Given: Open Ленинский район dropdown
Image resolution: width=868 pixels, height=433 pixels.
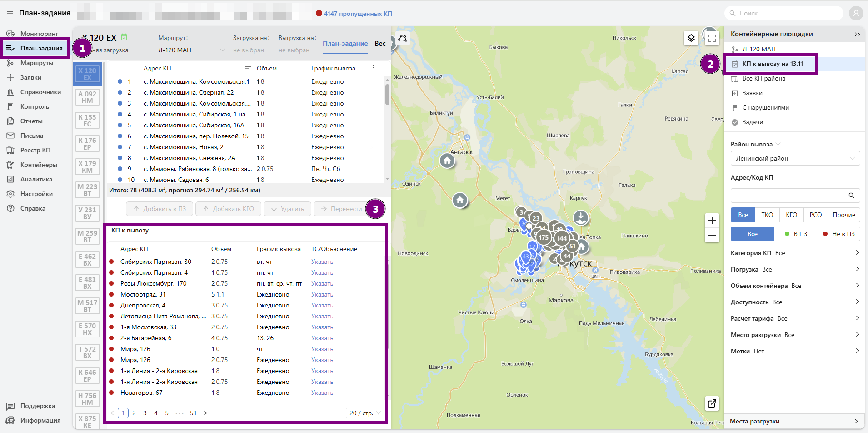Looking at the screenshot, I should point(795,158).
